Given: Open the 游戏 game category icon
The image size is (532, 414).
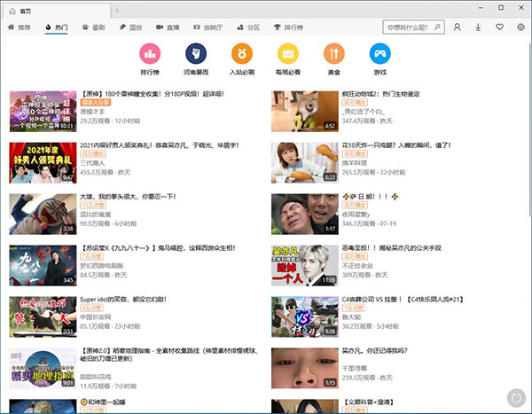Looking at the screenshot, I should coord(379,53).
